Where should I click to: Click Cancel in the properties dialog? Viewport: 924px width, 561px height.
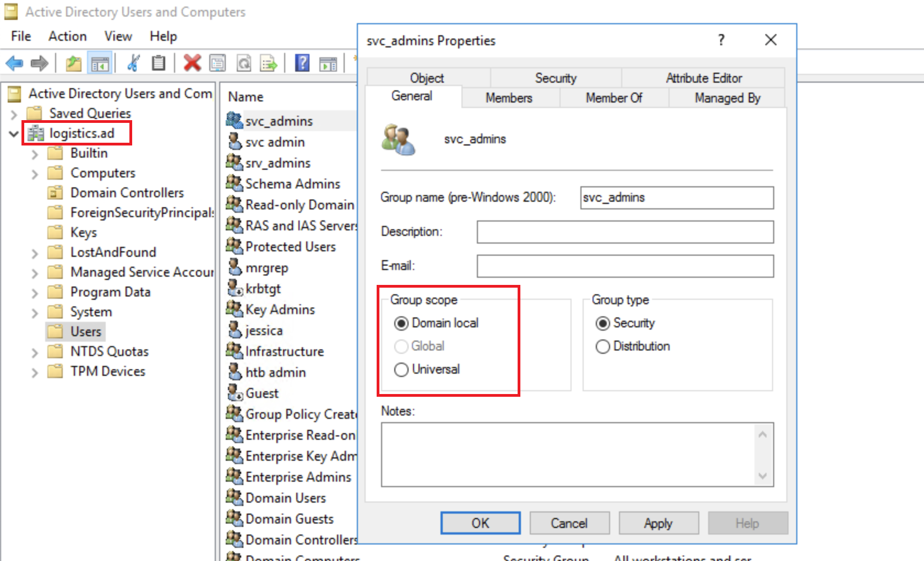[x=569, y=523]
